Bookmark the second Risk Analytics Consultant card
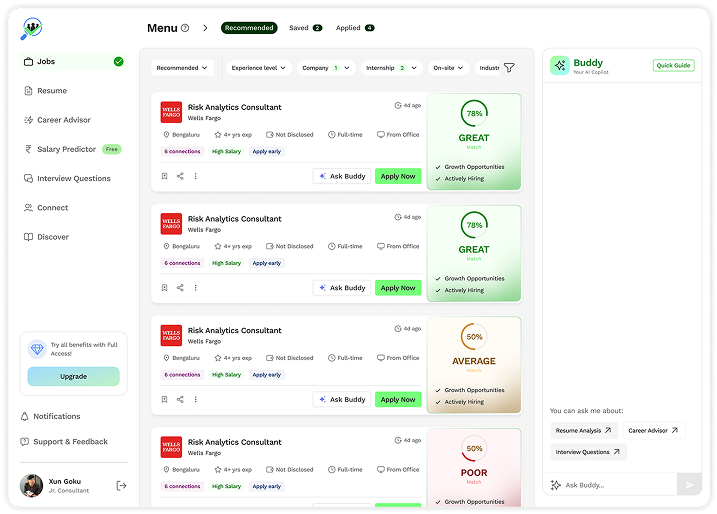 (x=165, y=288)
